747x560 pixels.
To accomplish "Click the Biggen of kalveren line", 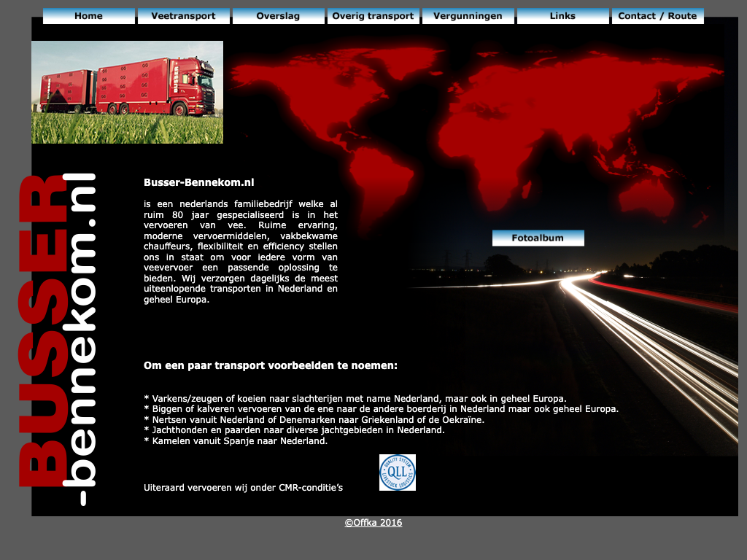I will click(x=381, y=409).
